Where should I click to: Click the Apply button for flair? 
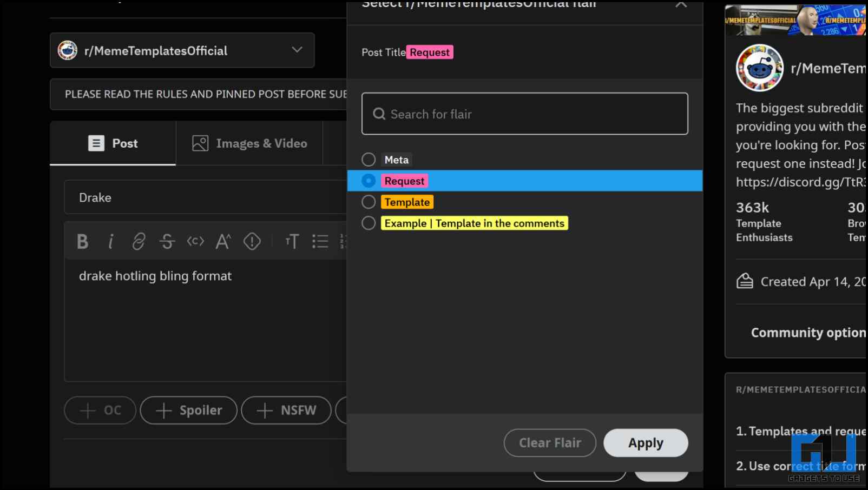pyautogui.click(x=646, y=443)
